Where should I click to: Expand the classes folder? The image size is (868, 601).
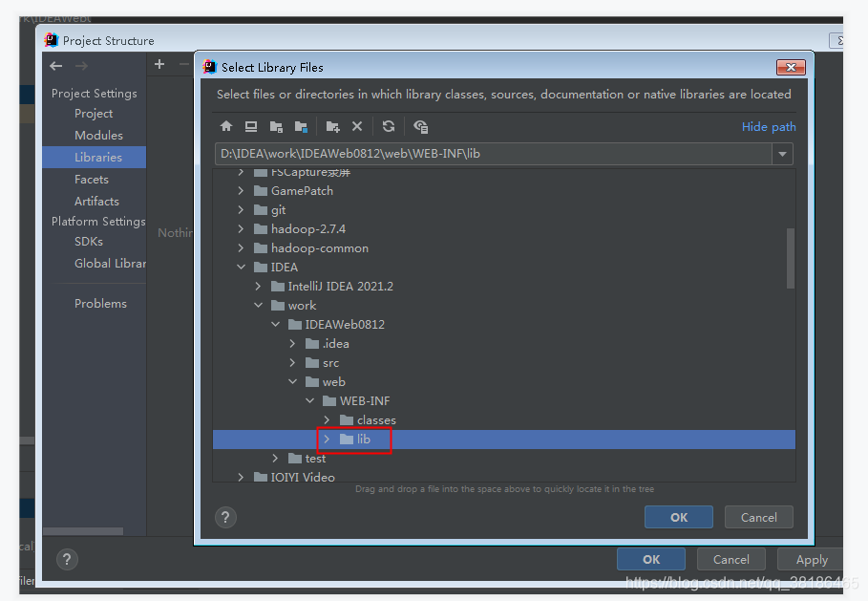pyautogui.click(x=327, y=419)
